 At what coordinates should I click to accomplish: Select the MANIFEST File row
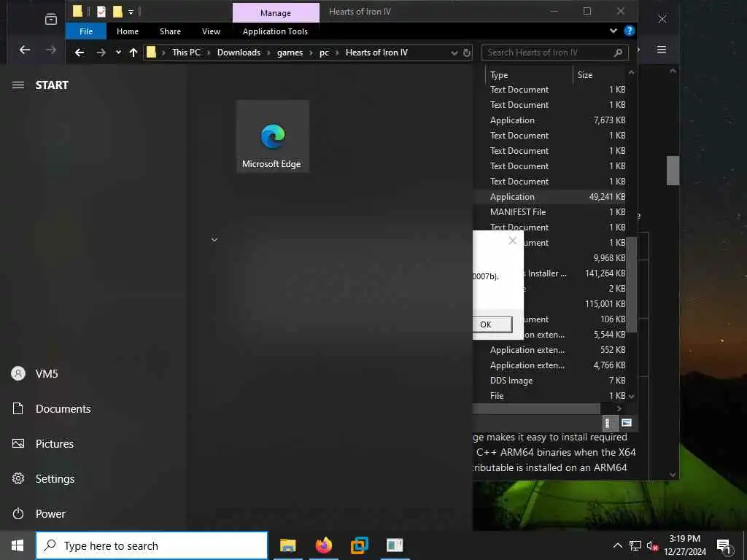pos(551,212)
